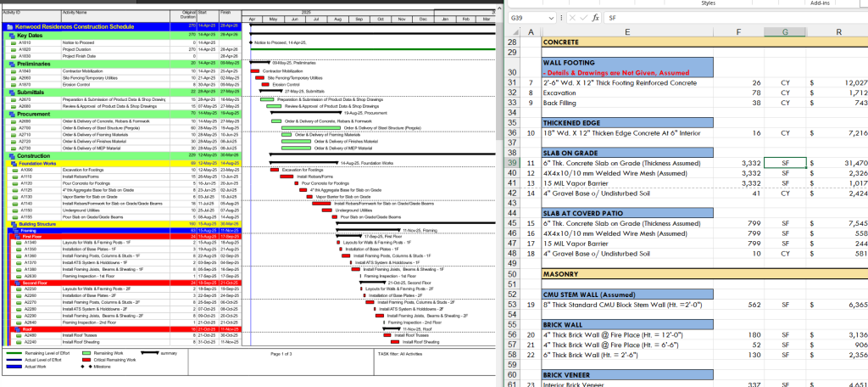Open Insert Function via the fx icon
The image size is (868, 387).
pos(596,18)
